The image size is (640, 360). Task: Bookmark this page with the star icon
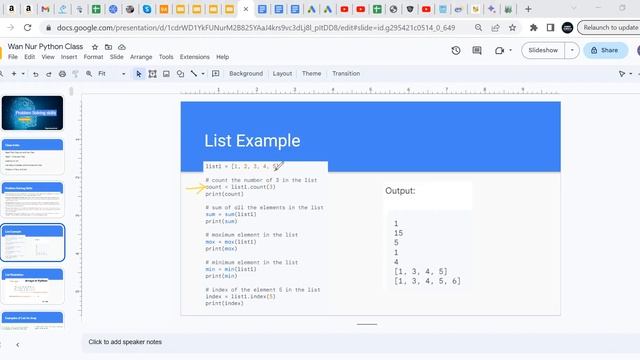tap(513, 28)
